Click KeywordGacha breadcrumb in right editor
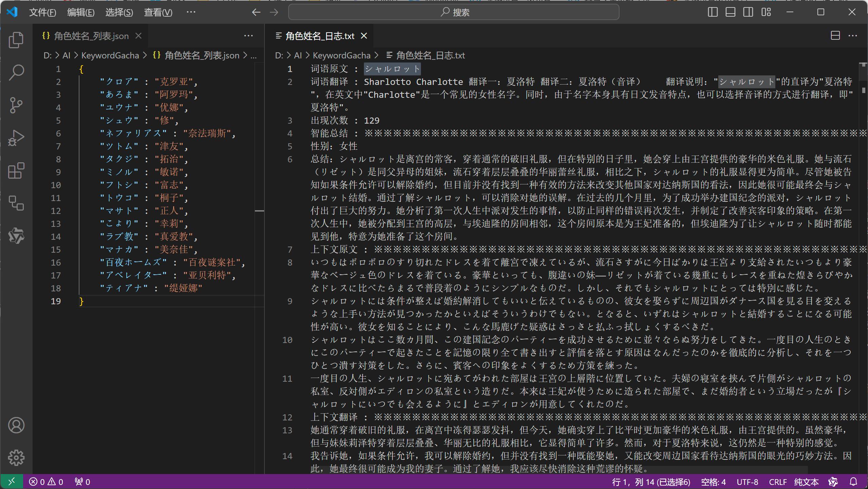The height and width of the screenshot is (489, 868). tap(341, 55)
